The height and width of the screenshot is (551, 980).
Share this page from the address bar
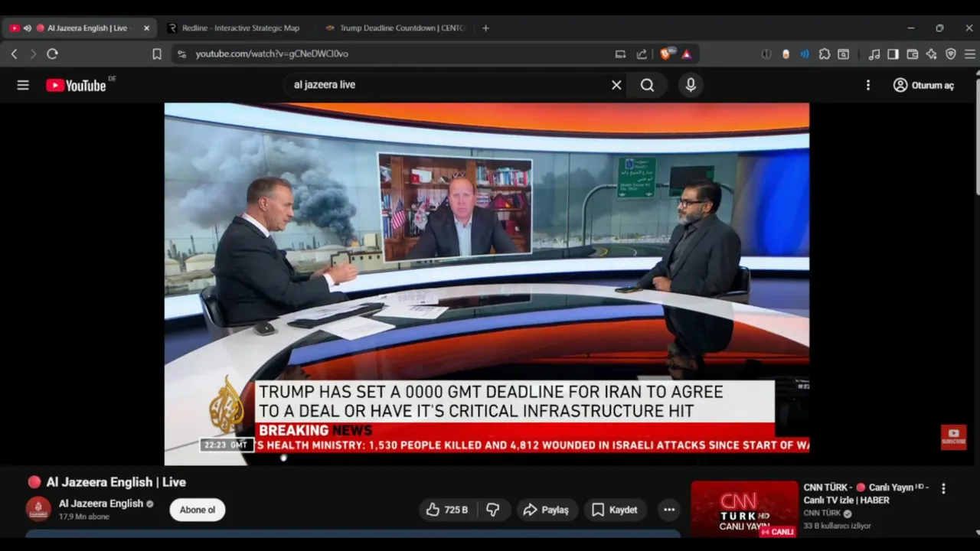[642, 54]
